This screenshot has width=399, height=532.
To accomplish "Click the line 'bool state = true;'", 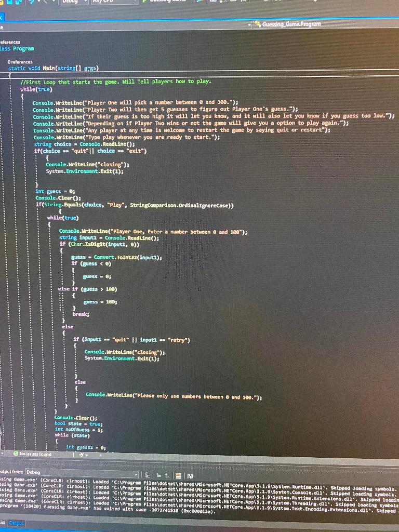I will tap(78, 424).
